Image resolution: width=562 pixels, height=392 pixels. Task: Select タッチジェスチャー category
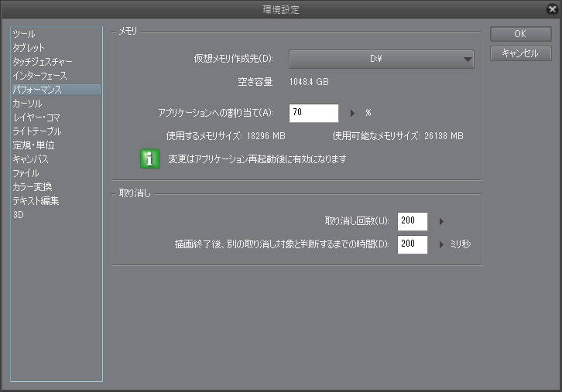click(x=43, y=62)
